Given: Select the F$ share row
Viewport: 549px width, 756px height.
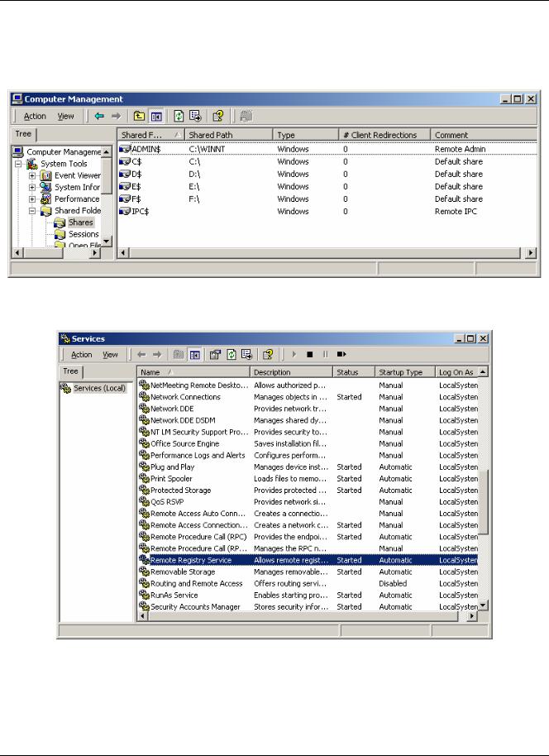Looking at the screenshot, I should tap(327, 199).
